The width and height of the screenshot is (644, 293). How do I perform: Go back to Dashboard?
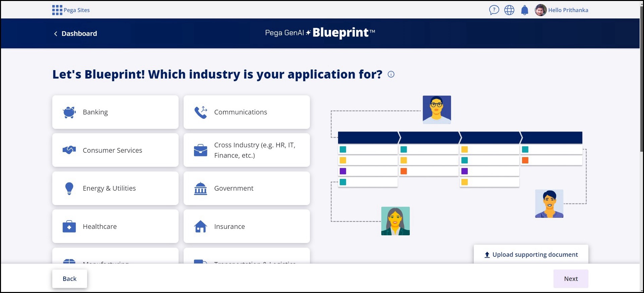coord(75,34)
